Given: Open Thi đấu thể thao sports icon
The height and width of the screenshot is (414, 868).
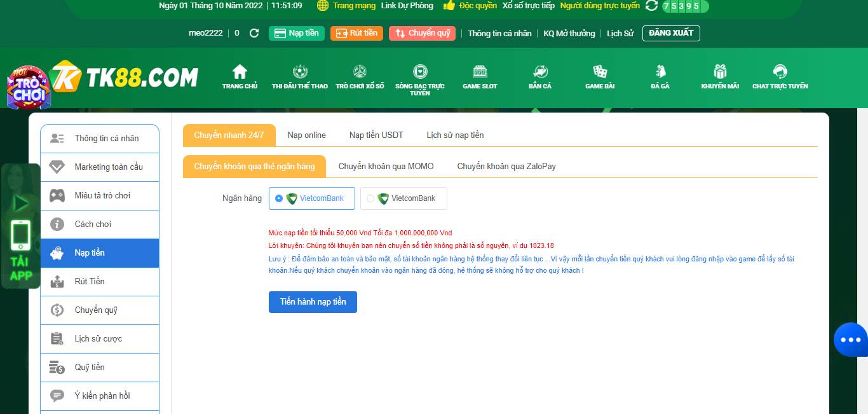Looking at the screenshot, I should [300, 71].
